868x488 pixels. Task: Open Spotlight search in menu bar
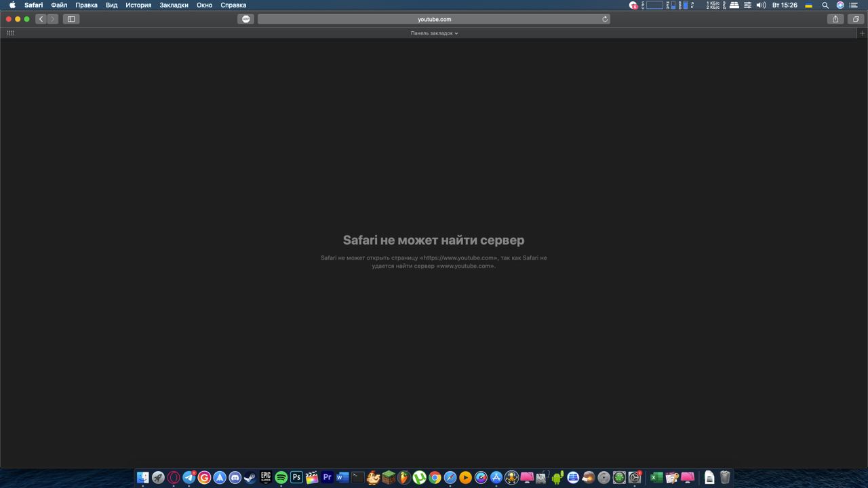[825, 5]
